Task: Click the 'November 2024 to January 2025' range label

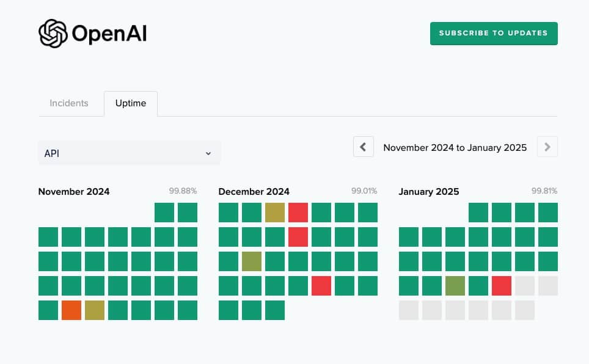Action: pyautogui.click(x=455, y=148)
